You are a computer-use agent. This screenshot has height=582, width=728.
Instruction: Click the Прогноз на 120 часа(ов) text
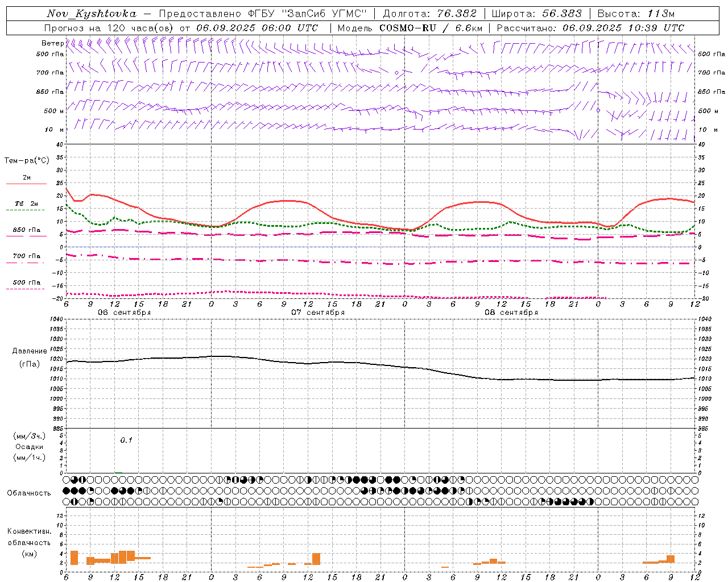coord(110,28)
